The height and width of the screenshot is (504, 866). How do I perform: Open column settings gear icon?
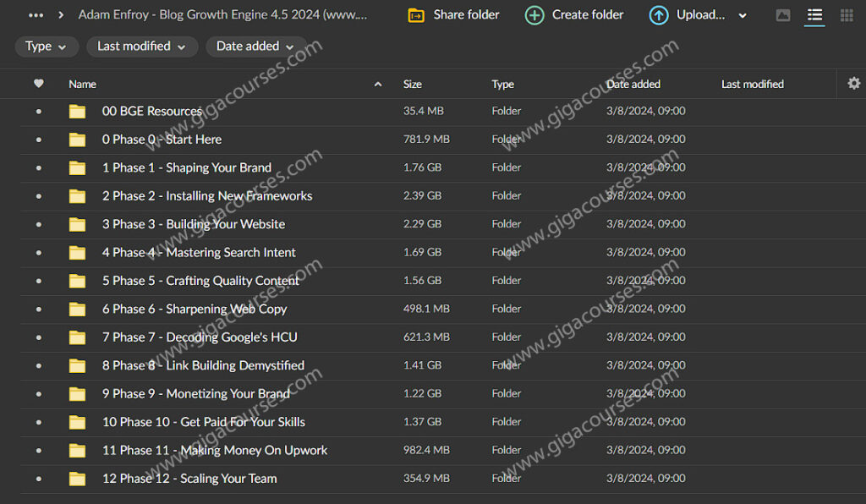(853, 84)
